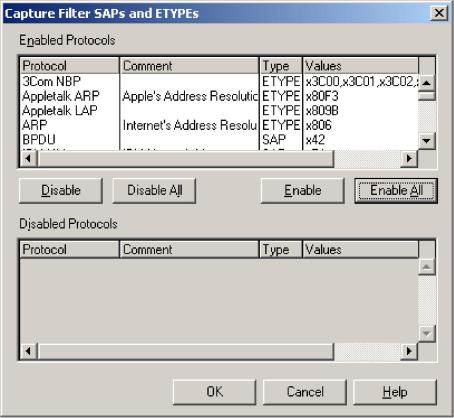Click the right arrow of the enabled list horizontal scrollbar
The height and width of the screenshot is (418, 454).
[409, 158]
